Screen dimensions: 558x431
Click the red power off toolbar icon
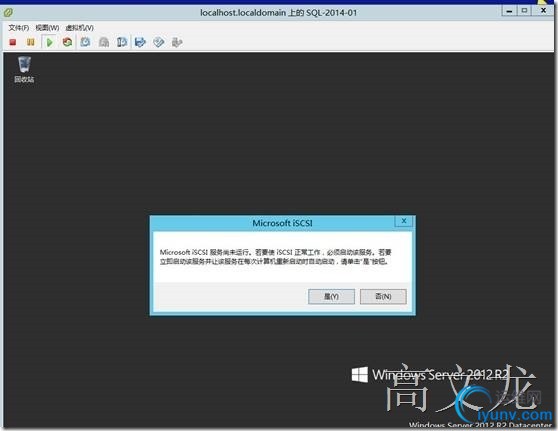click(13, 42)
